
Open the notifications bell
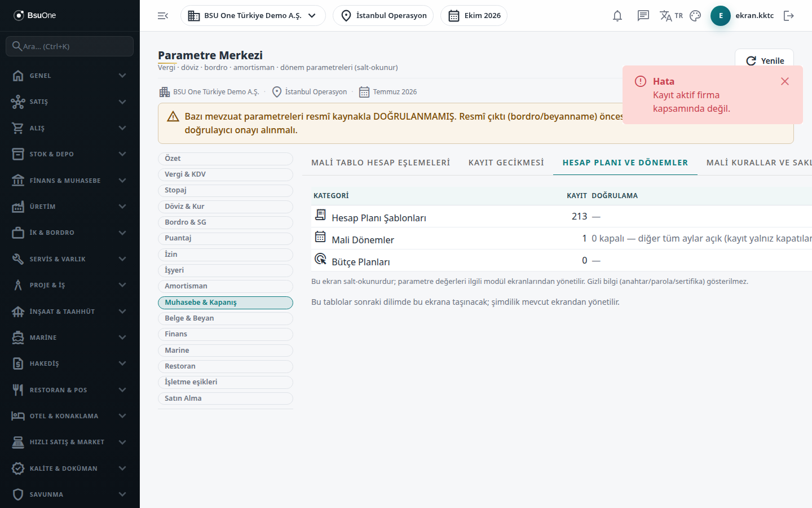tap(617, 16)
